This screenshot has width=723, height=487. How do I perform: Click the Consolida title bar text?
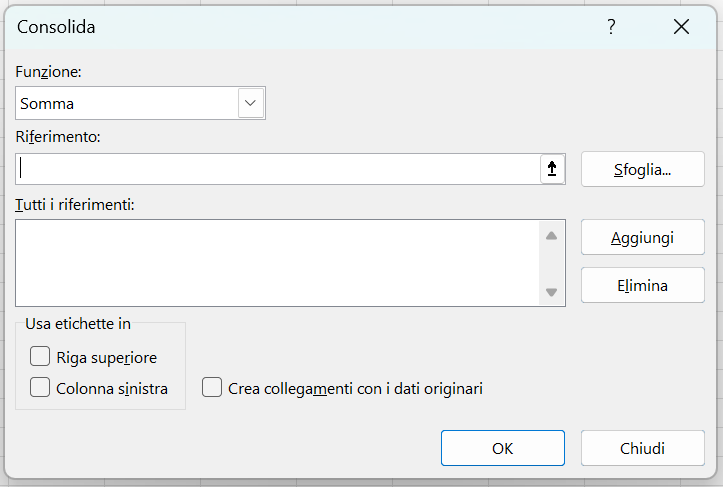click(56, 27)
